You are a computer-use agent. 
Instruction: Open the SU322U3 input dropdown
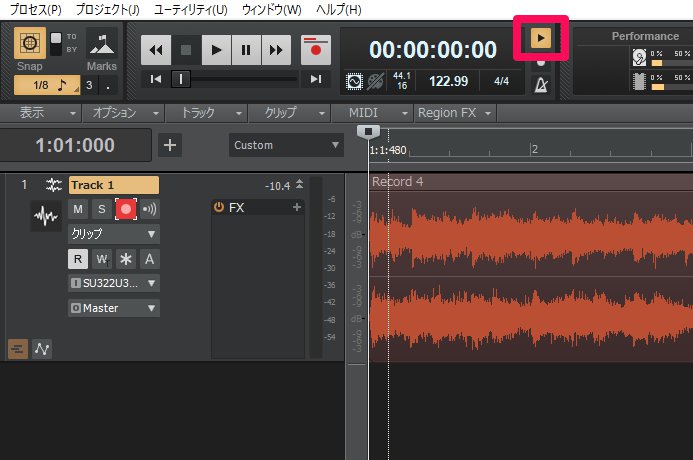(113, 283)
